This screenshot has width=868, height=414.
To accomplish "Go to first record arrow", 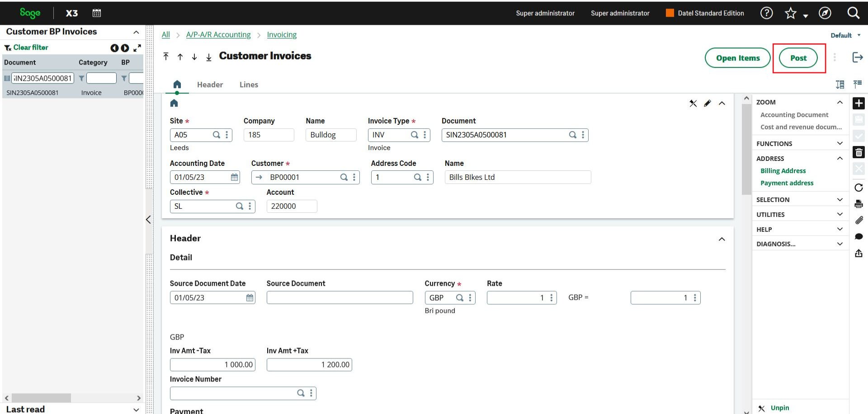I will (x=166, y=56).
